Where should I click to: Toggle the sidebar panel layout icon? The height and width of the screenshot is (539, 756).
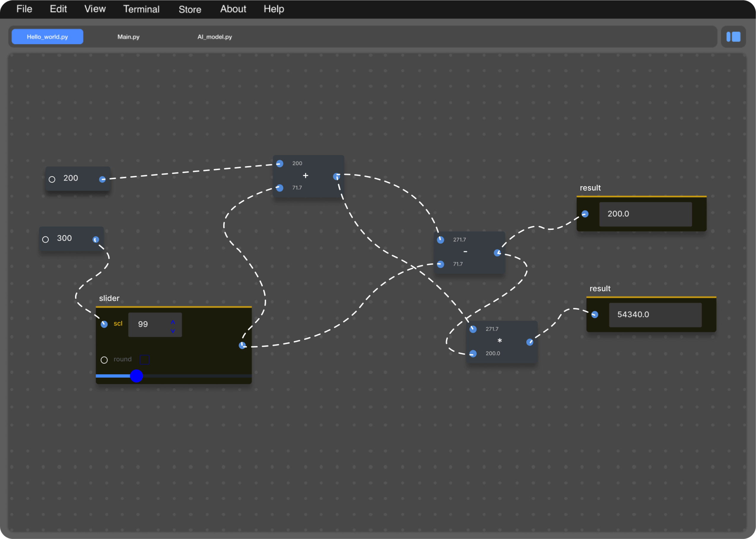pos(733,36)
